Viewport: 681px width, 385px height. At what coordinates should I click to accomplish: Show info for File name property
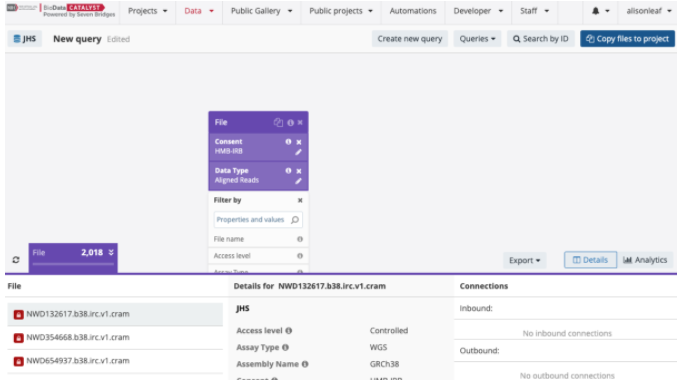[x=300, y=239]
